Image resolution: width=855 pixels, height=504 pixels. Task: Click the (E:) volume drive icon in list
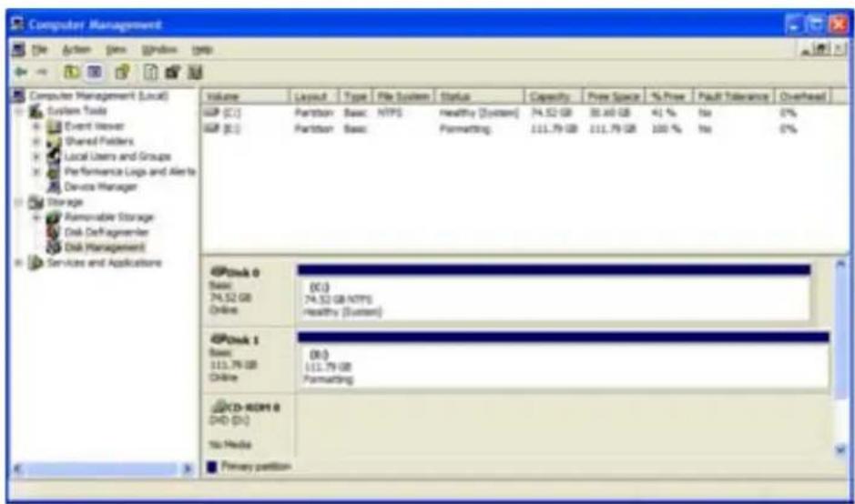(x=211, y=128)
